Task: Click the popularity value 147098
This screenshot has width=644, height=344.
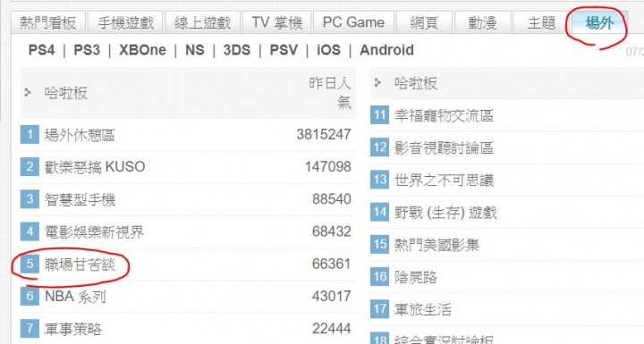Action: pos(327,167)
